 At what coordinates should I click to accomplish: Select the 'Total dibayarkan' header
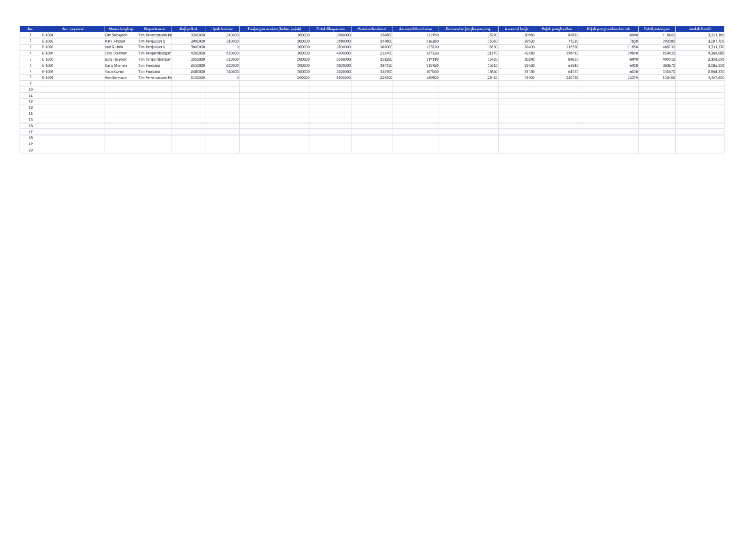330,29
